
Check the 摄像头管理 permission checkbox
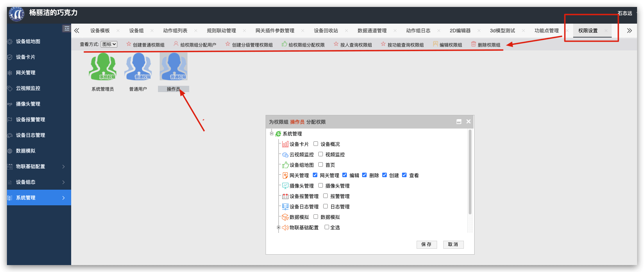320,186
